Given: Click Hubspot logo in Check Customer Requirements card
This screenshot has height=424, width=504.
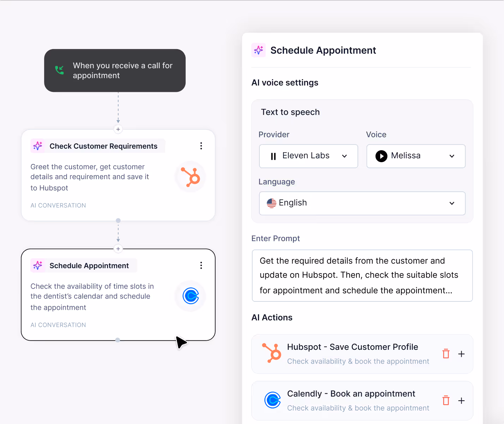Looking at the screenshot, I should [x=190, y=177].
